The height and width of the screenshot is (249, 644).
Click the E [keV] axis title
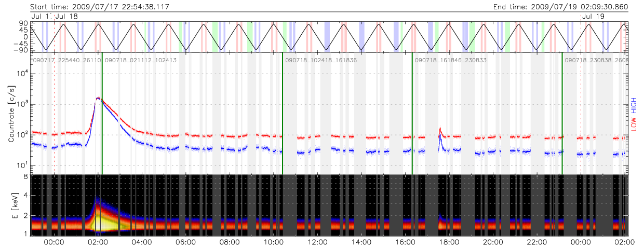click(12, 205)
